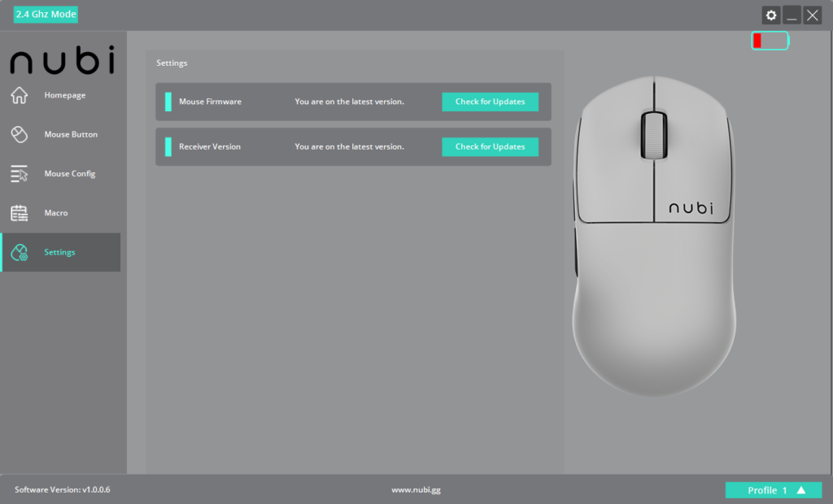Click the Receiver Version label
The height and width of the screenshot is (504, 833).
[209, 146]
